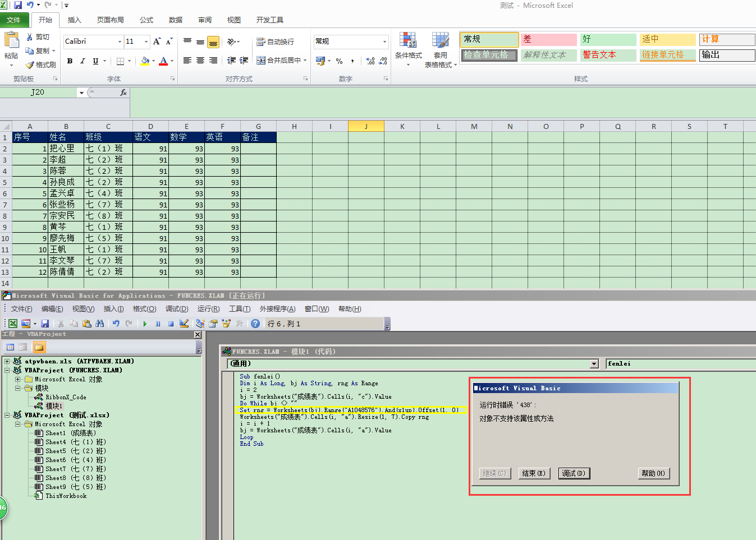This screenshot has height=540, width=756.
Task: Click the increase decimal icon
Action: tap(370, 61)
